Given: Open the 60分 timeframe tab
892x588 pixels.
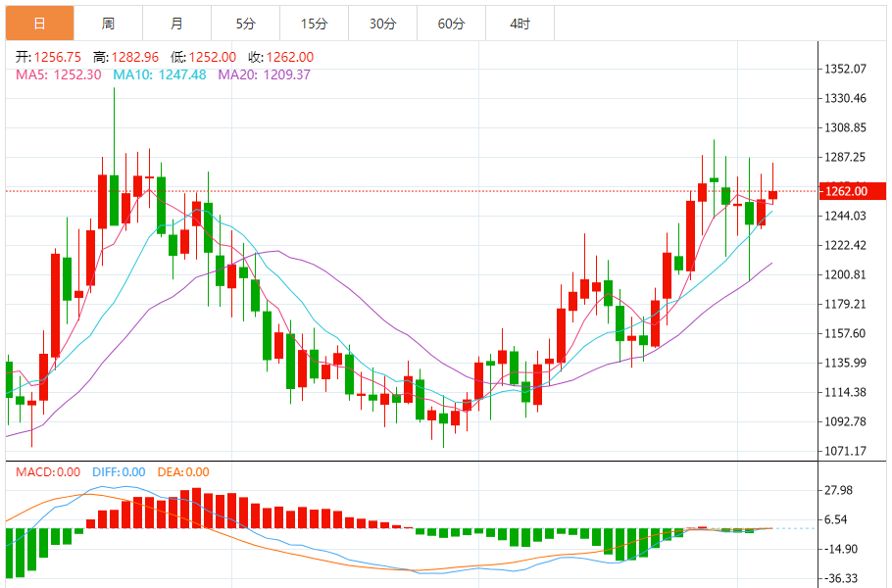Looking at the screenshot, I should pos(451,24).
